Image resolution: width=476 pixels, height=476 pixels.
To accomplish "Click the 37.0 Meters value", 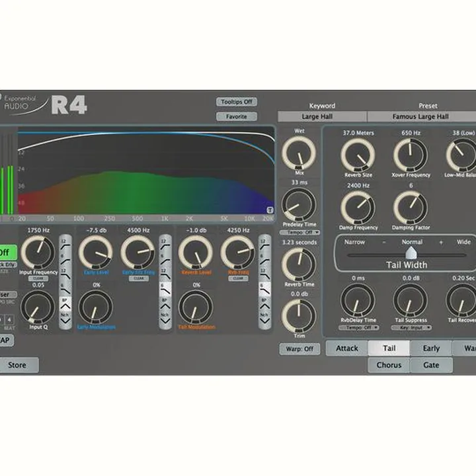I will pyautogui.click(x=358, y=133).
